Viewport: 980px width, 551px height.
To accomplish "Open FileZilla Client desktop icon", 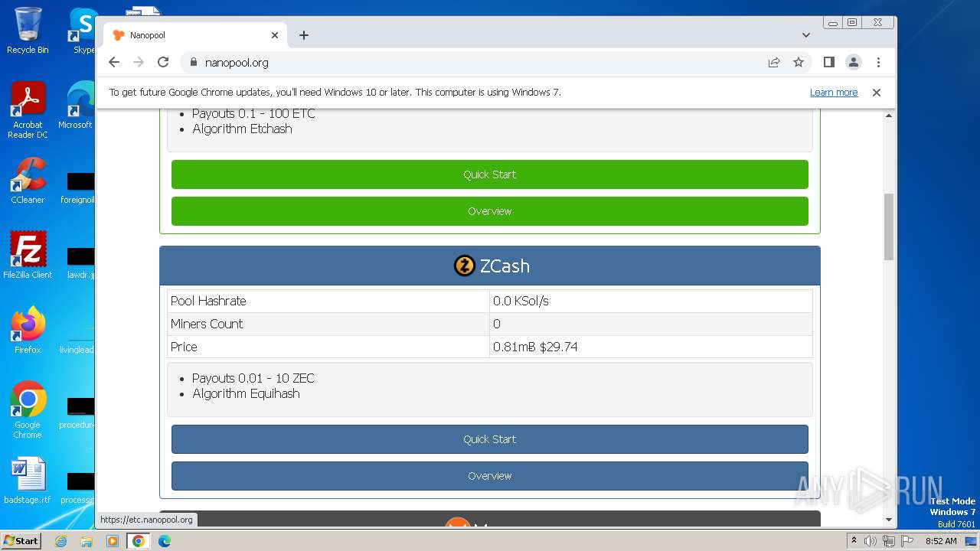I will [x=28, y=255].
